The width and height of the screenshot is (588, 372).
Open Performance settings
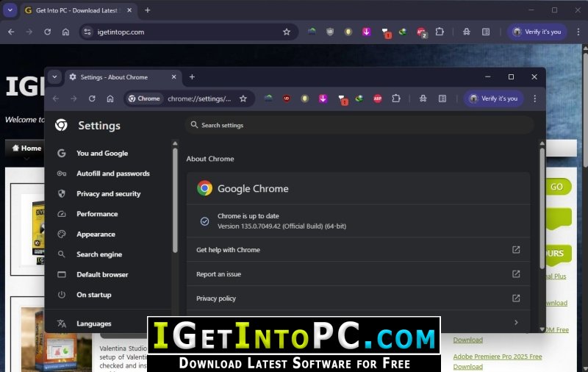pos(97,214)
